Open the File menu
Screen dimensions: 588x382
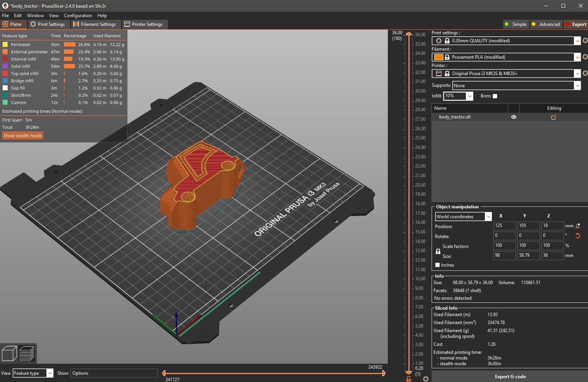click(5, 16)
